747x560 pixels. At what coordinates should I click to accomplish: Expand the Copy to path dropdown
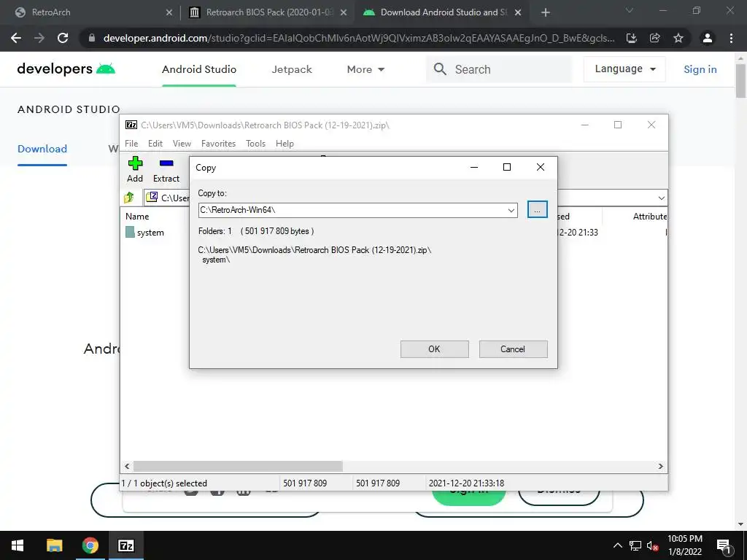coord(511,210)
